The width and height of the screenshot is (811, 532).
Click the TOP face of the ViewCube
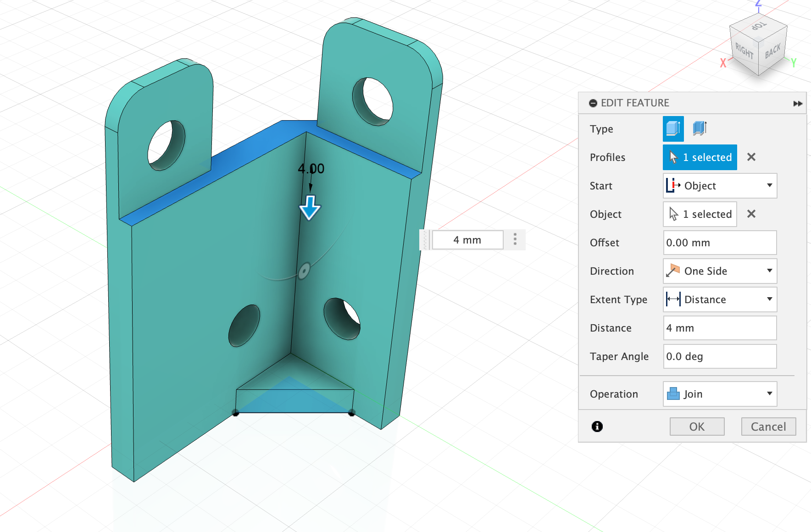coord(759,26)
